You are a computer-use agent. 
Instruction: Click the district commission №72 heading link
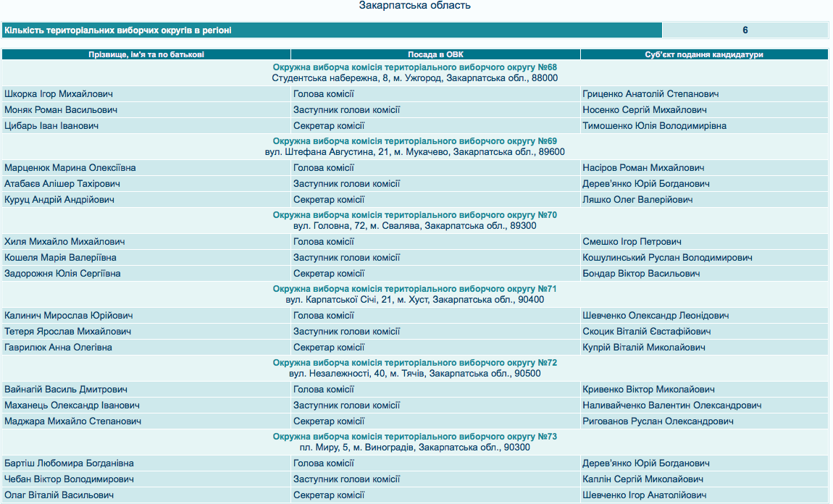point(414,363)
